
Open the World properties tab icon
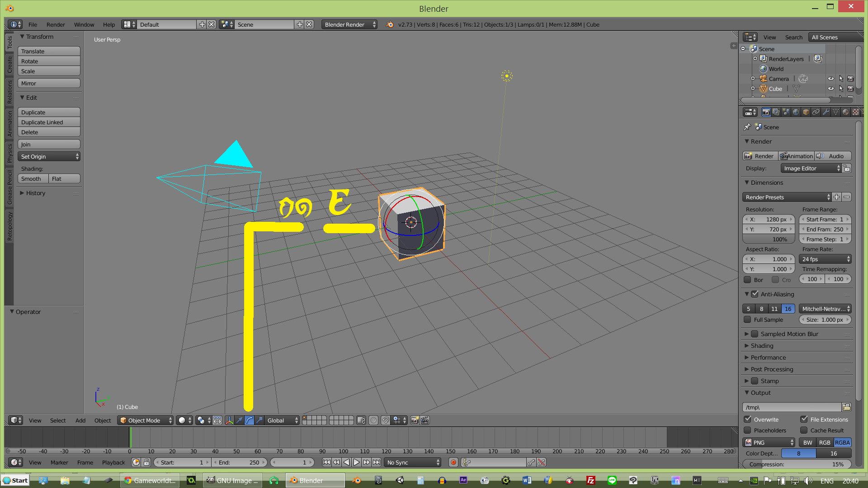796,112
